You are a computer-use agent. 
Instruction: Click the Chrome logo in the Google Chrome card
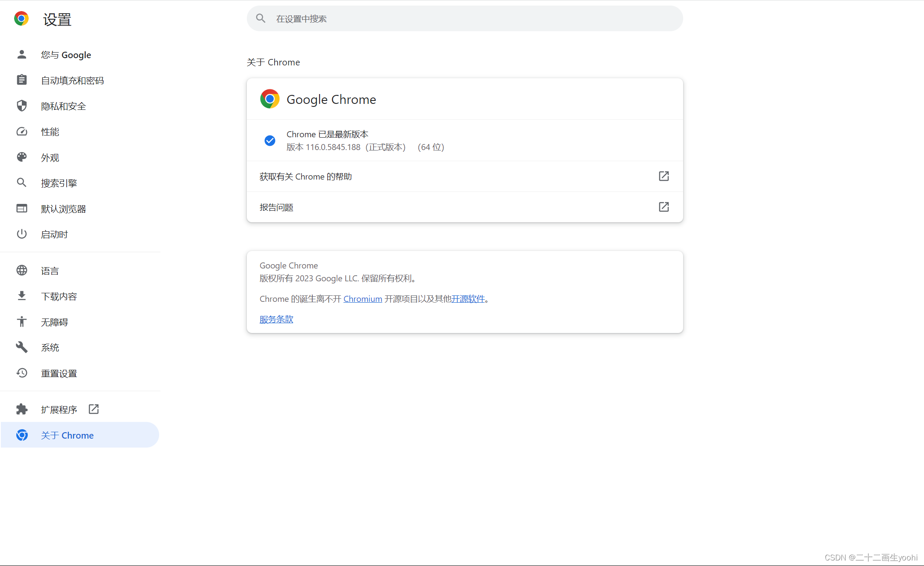[270, 99]
